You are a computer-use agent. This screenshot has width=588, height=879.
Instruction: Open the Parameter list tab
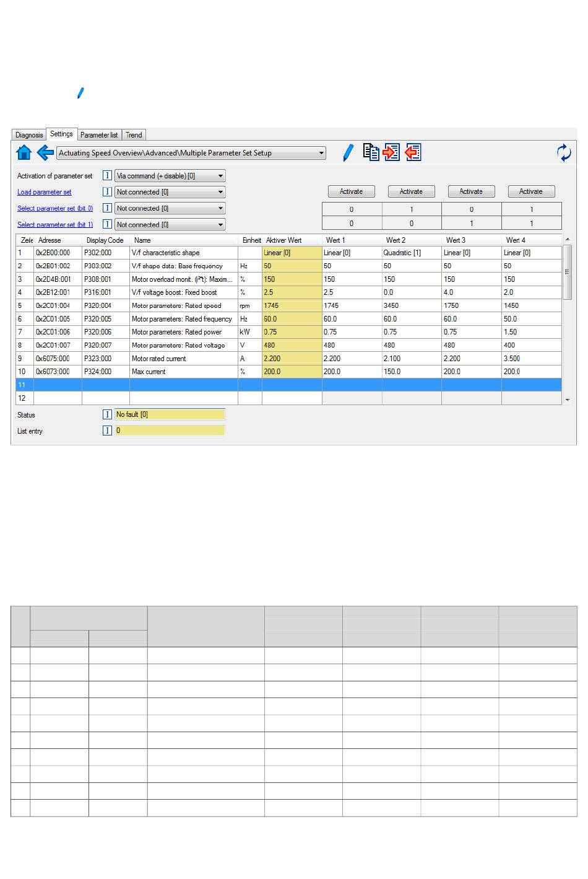point(99,135)
